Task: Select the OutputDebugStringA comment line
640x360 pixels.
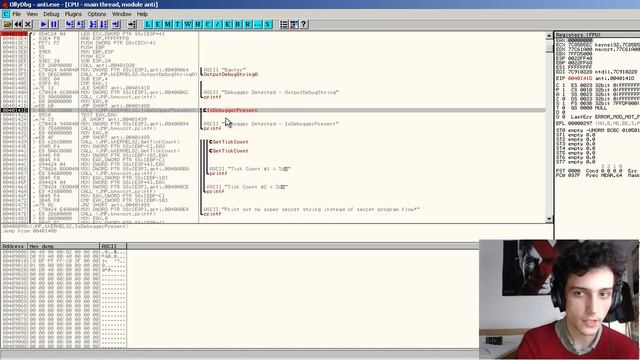Action: pyautogui.click(x=231, y=74)
